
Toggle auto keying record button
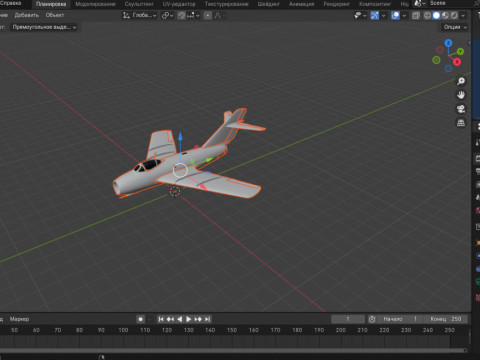coord(140,319)
